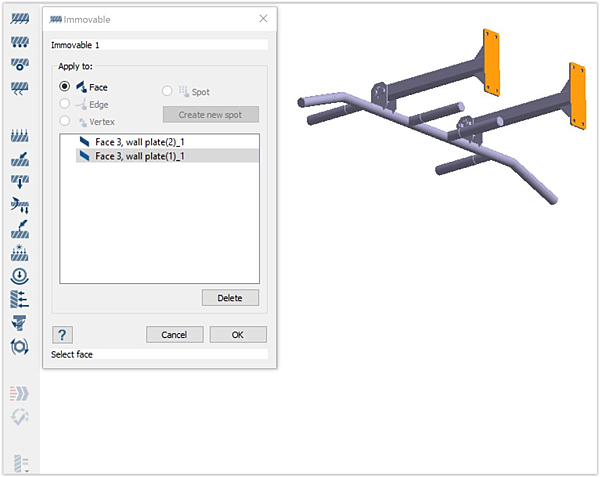Close the Immovable dialog
The height and width of the screenshot is (477, 600).
coord(263,18)
